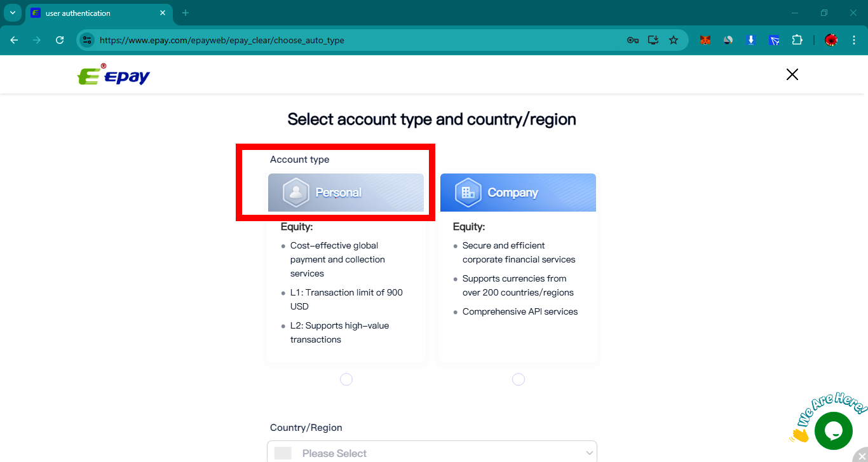The width and height of the screenshot is (868, 462).
Task: Open the We Are Here chat bubble
Action: pyautogui.click(x=833, y=430)
